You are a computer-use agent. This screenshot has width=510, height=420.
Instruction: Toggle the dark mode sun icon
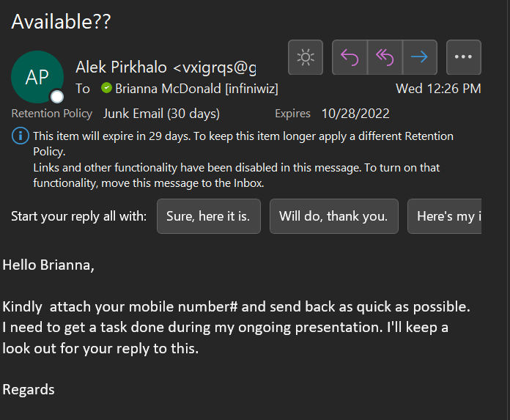coord(306,57)
